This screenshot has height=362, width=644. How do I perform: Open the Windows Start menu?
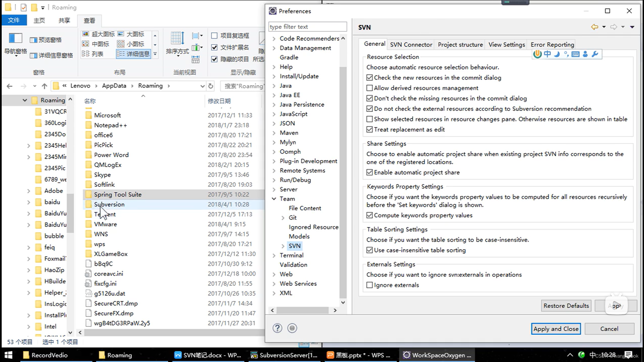[x=8, y=355]
